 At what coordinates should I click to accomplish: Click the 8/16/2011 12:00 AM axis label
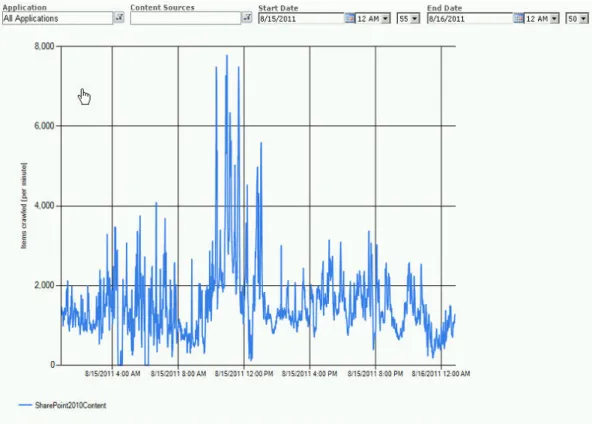click(x=441, y=373)
